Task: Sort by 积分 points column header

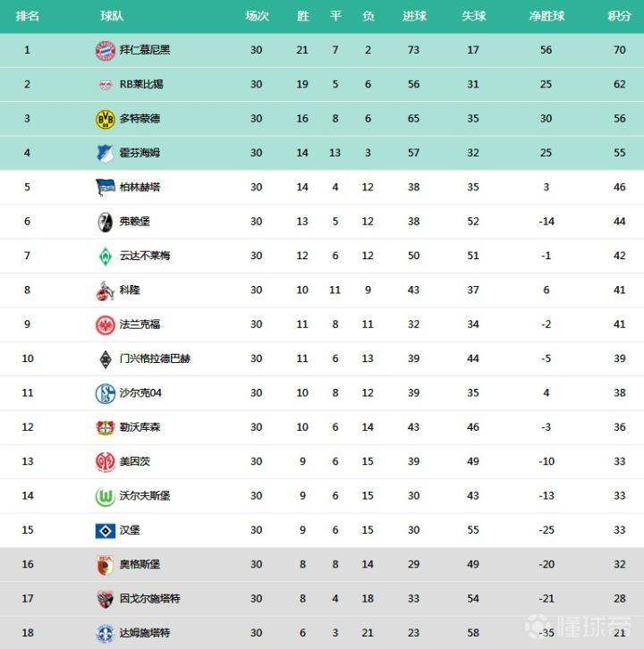Action: click(619, 16)
